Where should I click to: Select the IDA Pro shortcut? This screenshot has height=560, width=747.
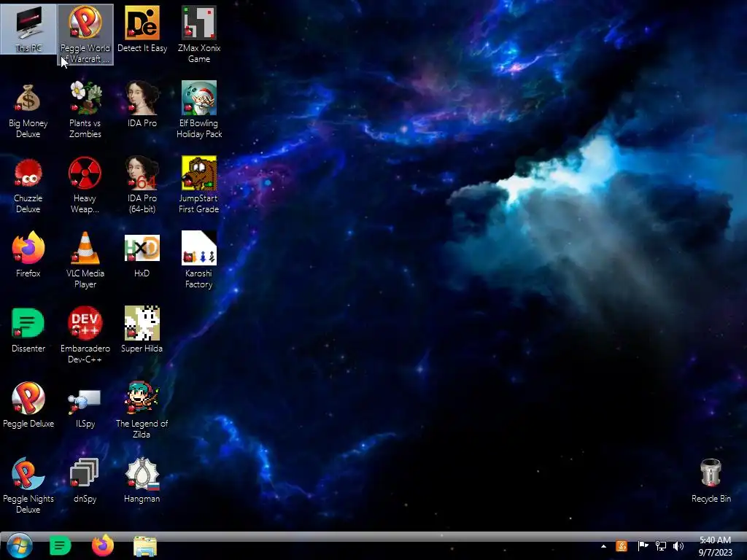142,105
